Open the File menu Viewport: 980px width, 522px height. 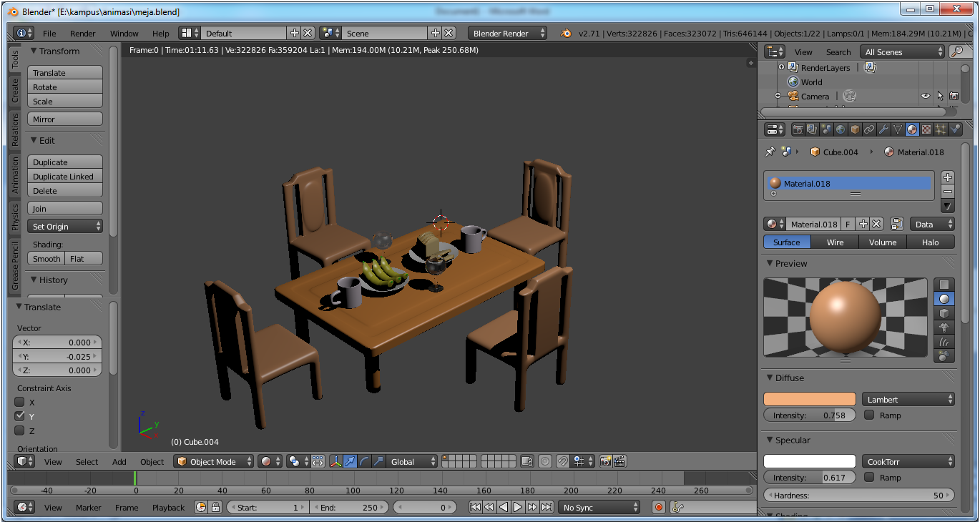pyautogui.click(x=49, y=33)
